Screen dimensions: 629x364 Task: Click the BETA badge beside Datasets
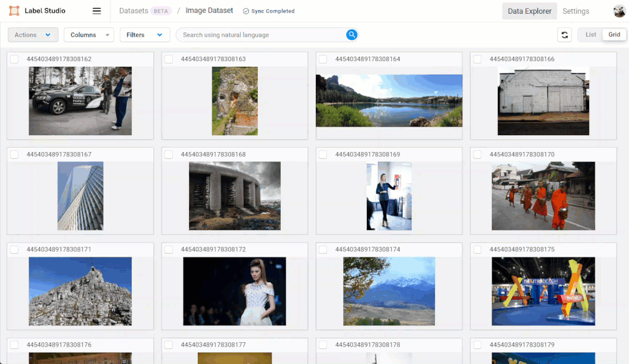(160, 11)
